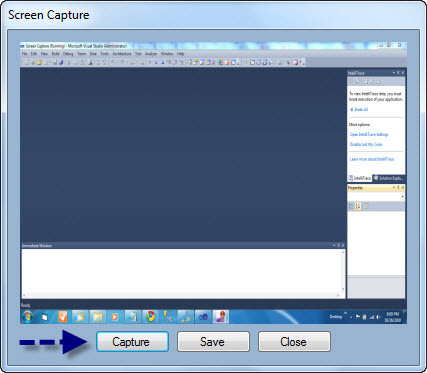Switch to the Solution Explorer tab
Viewport: 427px width, 373px height.
point(388,178)
